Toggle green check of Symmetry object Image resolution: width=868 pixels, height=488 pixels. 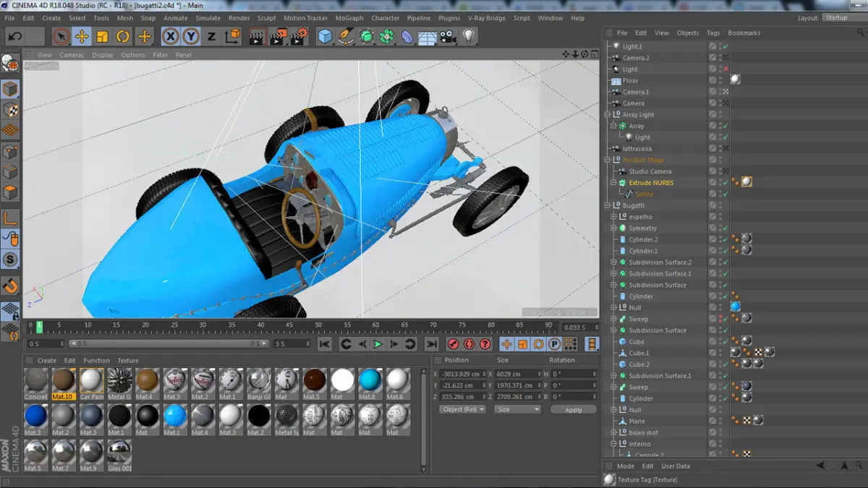[x=725, y=228]
